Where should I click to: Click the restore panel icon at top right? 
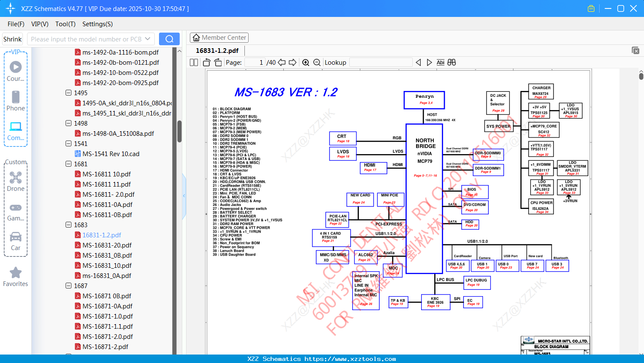(636, 50)
